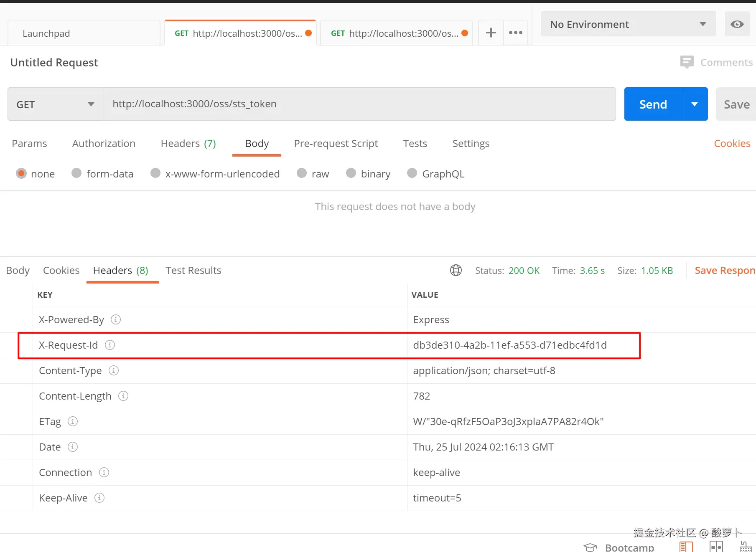
Task: Click the blue Send button
Action: click(653, 104)
